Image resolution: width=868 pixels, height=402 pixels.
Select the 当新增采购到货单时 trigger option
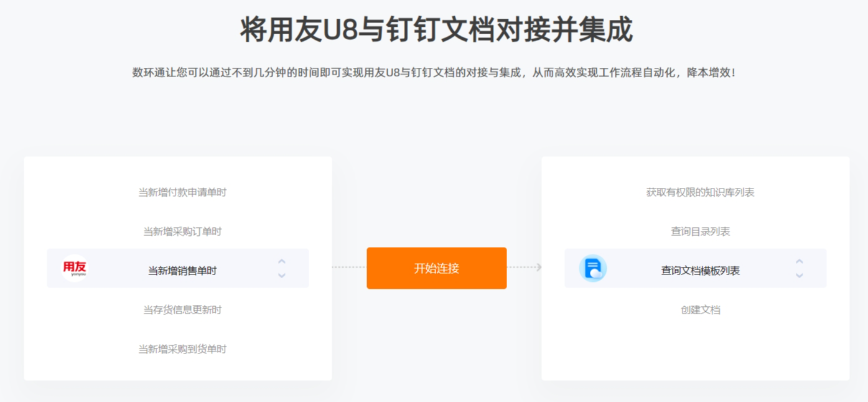182,349
